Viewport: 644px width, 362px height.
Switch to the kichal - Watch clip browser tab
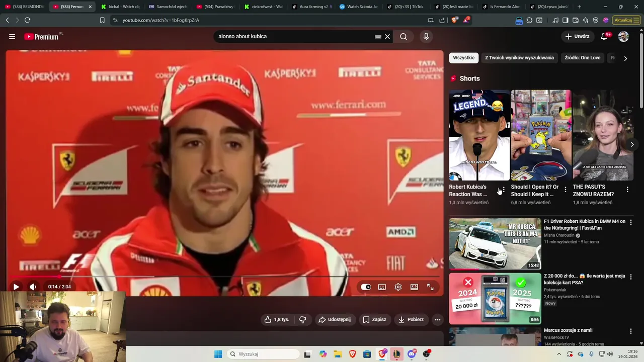(120, 7)
